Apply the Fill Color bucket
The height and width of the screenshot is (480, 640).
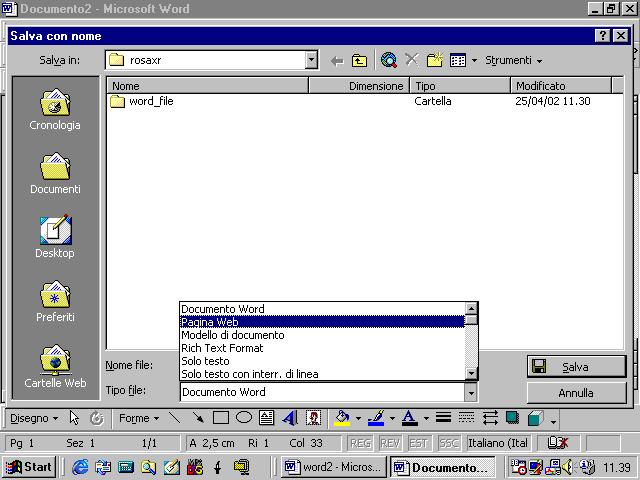[x=342, y=418]
